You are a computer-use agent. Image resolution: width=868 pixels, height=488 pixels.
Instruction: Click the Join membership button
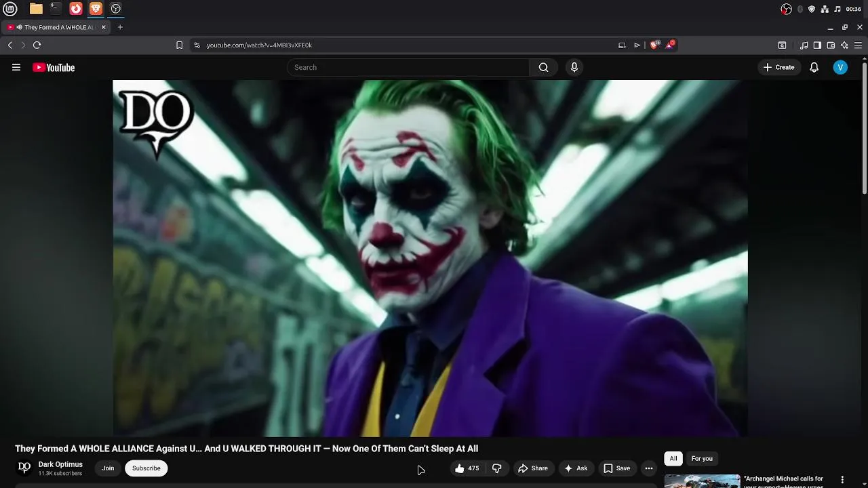click(108, 468)
